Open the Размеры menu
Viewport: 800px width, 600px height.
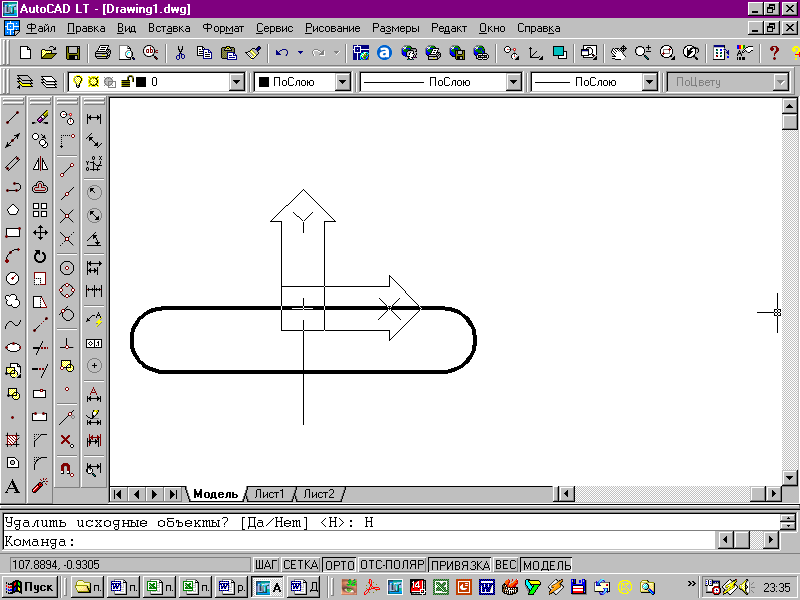395,28
